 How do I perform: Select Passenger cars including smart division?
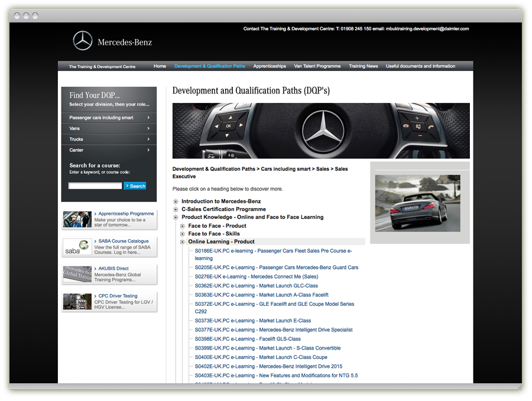tap(102, 118)
